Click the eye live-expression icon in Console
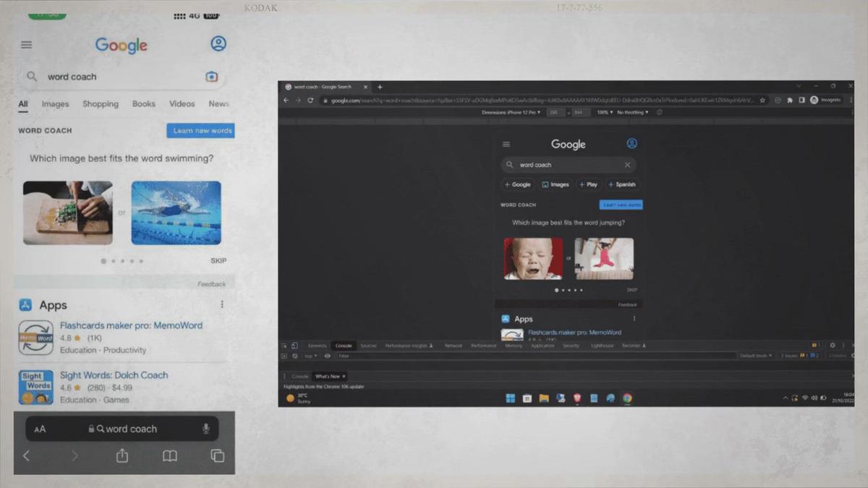 pyautogui.click(x=328, y=356)
